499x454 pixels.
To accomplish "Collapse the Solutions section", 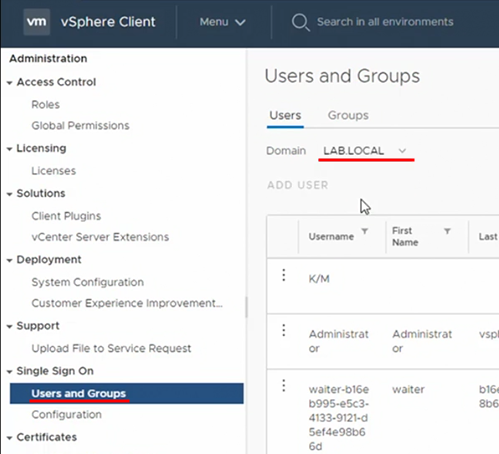I will point(9,194).
